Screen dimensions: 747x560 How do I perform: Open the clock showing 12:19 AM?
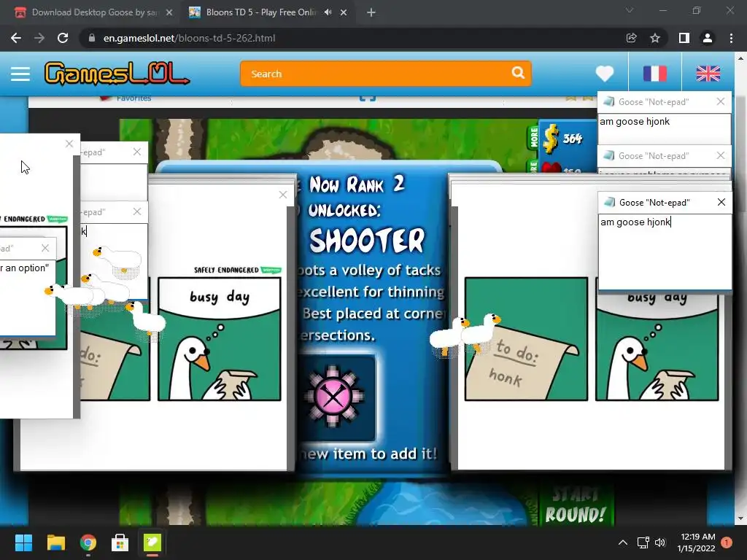(697, 542)
